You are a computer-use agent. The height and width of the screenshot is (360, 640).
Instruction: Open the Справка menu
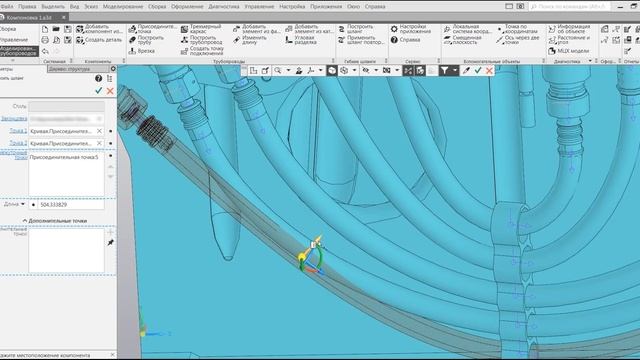pos(375,7)
